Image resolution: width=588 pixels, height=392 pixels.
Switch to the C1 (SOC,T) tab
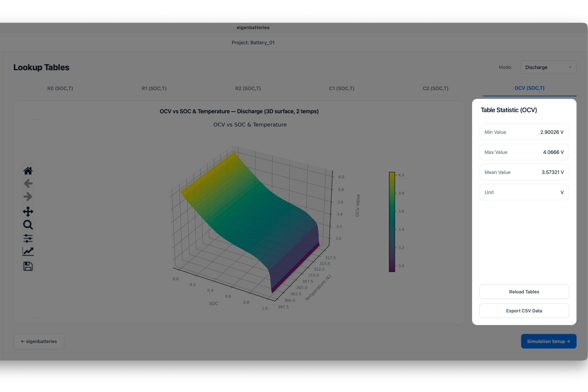click(342, 88)
